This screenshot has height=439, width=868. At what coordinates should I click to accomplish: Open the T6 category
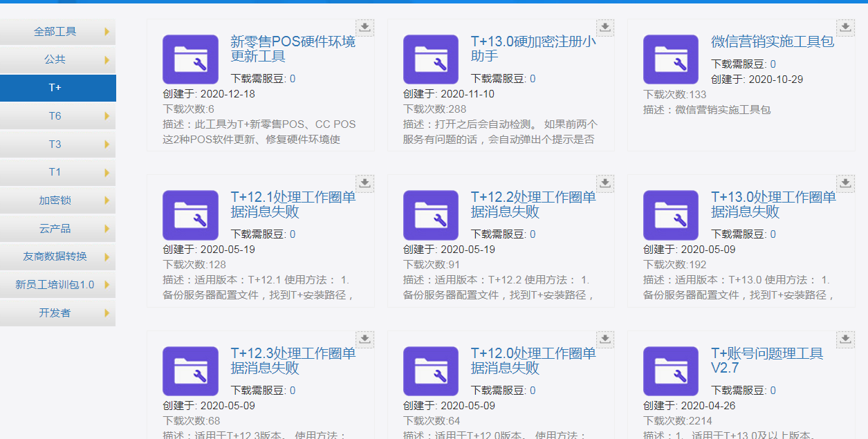click(x=57, y=116)
